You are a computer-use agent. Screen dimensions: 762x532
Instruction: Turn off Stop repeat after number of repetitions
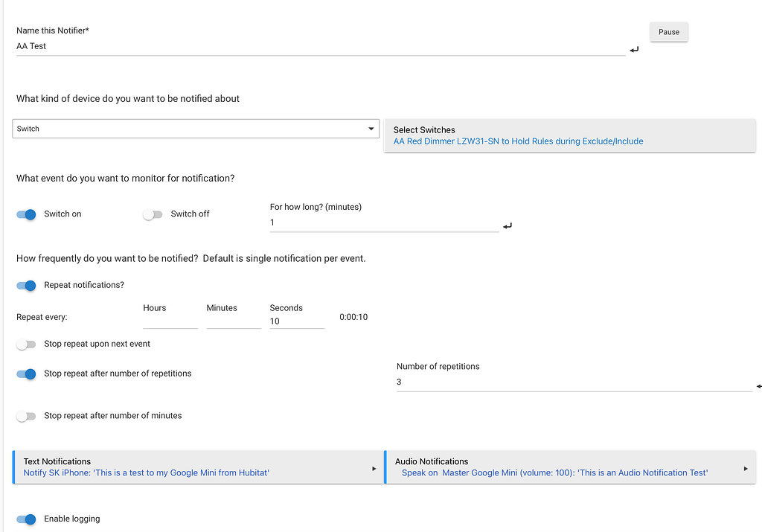27,374
